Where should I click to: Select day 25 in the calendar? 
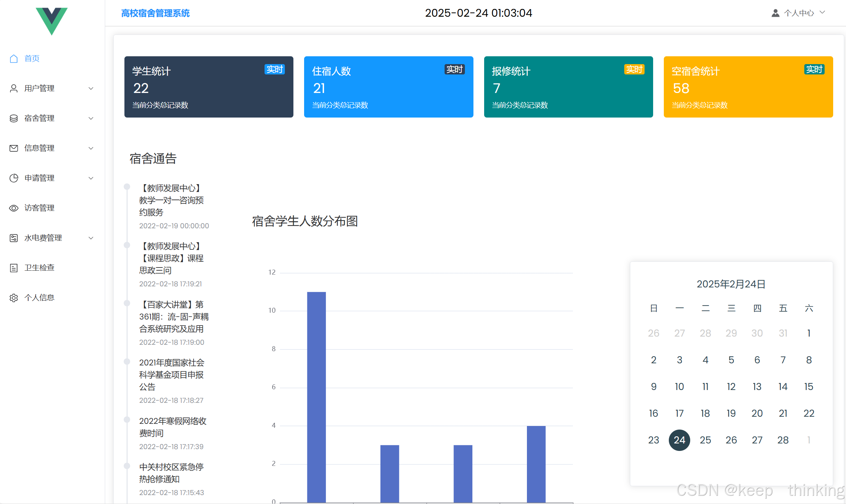705,440
